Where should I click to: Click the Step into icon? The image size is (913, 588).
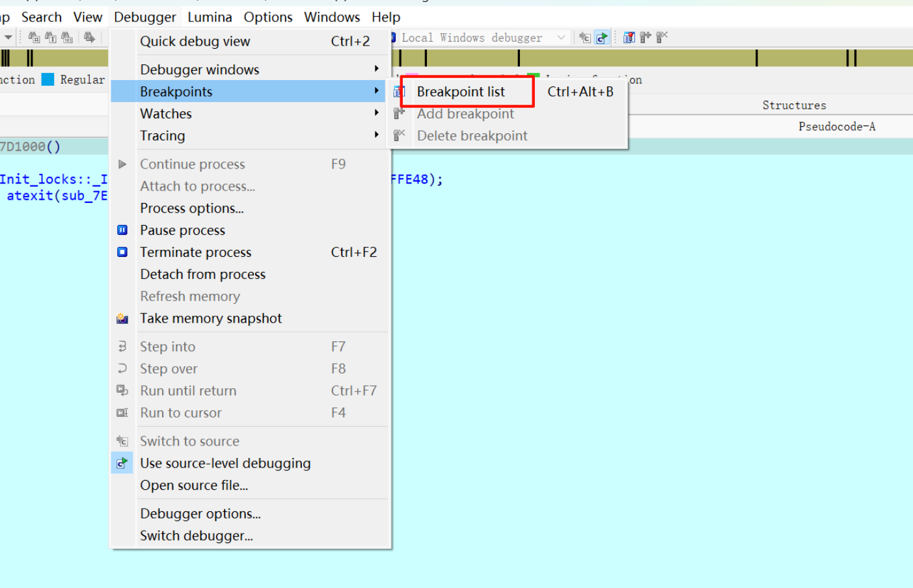coord(122,347)
